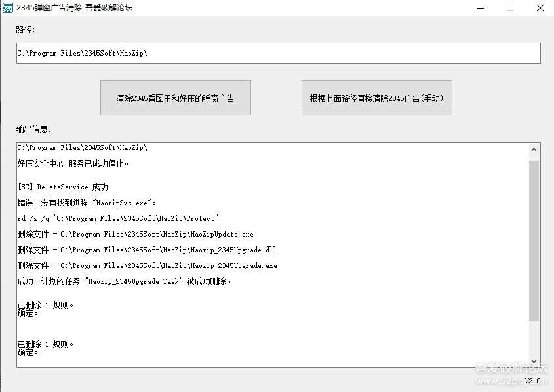The width and height of the screenshot is (554, 392).
Task: Click the path input field
Action: point(279,53)
